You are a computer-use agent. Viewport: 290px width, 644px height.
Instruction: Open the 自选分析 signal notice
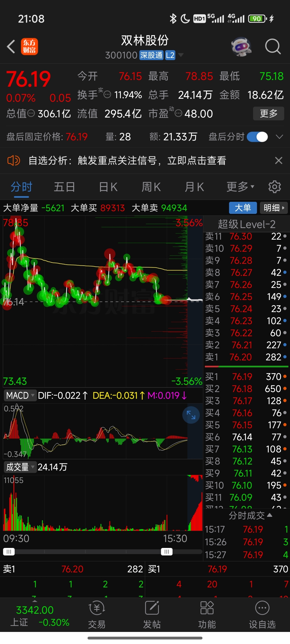pyautogui.click(x=127, y=160)
